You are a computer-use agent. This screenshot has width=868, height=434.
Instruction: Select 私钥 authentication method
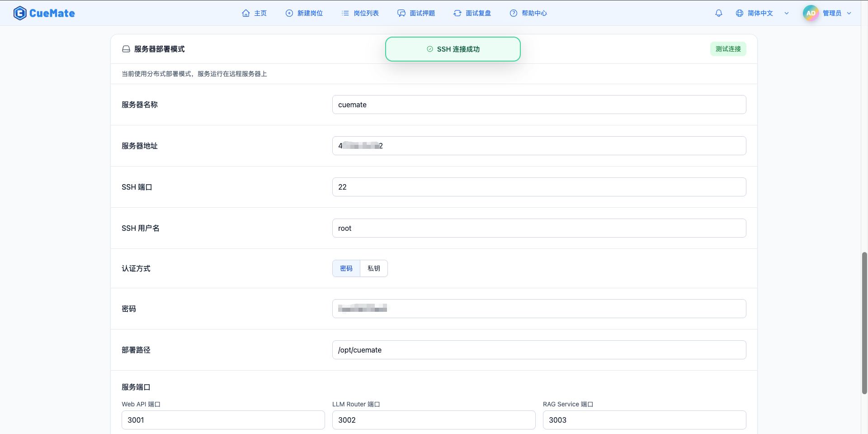[x=374, y=268]
